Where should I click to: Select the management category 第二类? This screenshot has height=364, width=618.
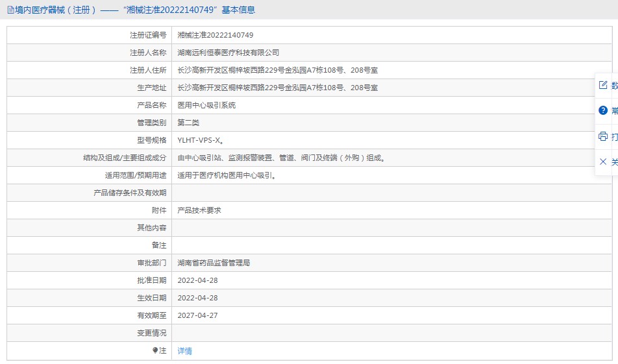point(188,123)
